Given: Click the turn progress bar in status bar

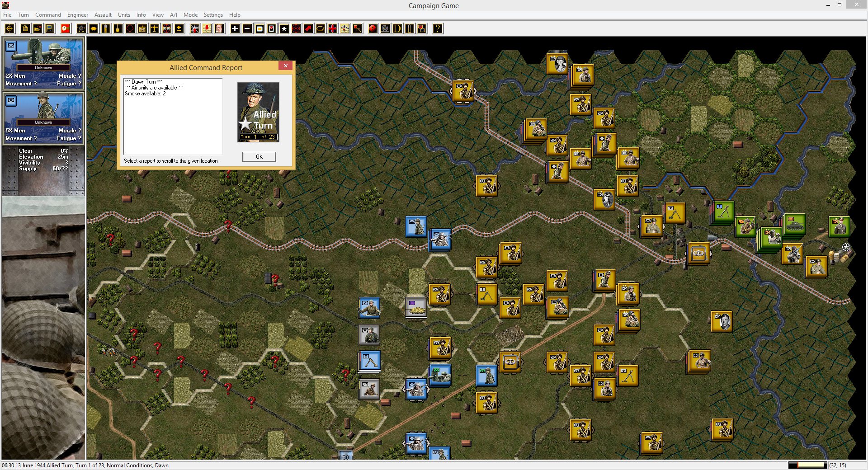Looking at the screenshot, I should tap(807, 465).
